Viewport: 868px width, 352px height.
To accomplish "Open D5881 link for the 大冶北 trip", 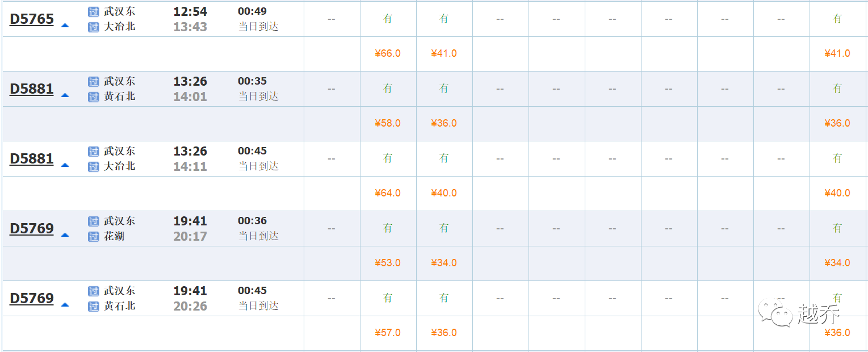I will (32, 159).
